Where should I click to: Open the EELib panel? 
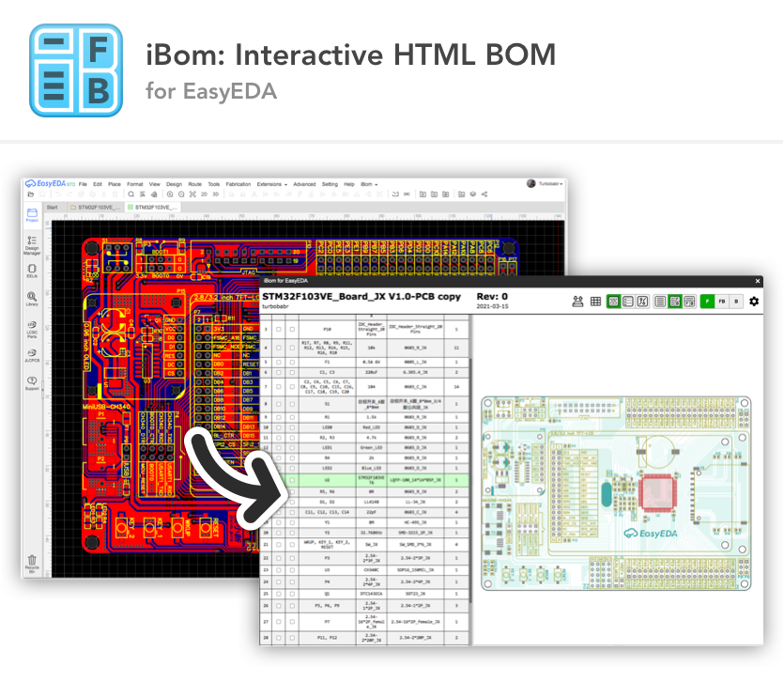[x=32, y=271]
